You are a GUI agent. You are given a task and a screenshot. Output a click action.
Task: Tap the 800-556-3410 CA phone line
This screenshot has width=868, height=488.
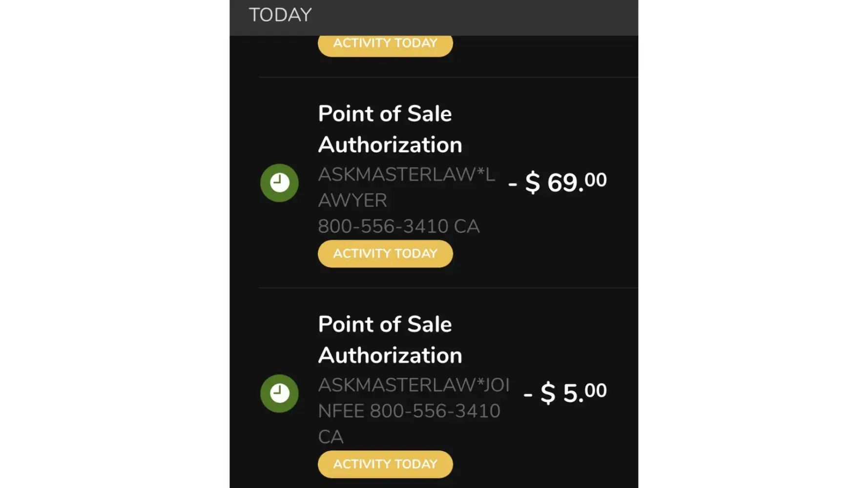tap(398, 226)
